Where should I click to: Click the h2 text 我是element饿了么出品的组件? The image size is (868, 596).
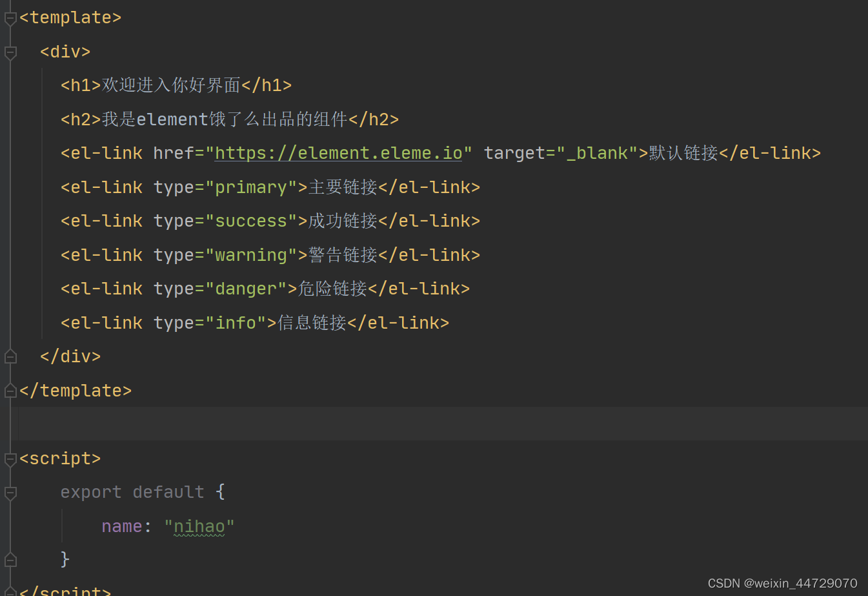coord(225,119)
